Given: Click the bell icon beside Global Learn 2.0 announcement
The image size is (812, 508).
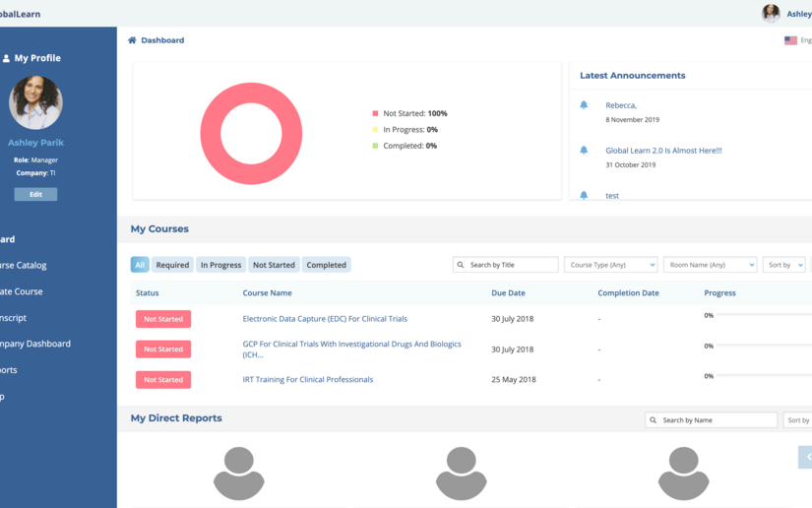Looking at the screenshot, I should coord(584,151).
